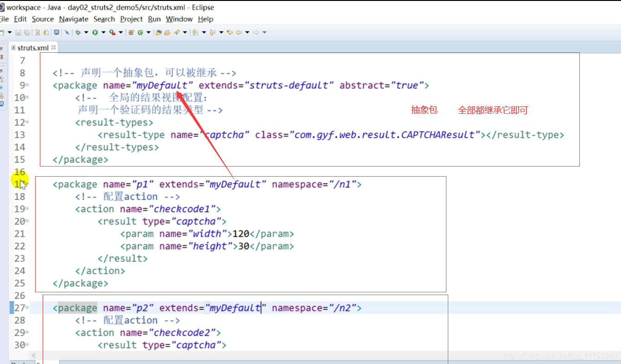621x364 pixels.
Task: Collapse the fold marker on line 29
Action: [x=27, y=333]
